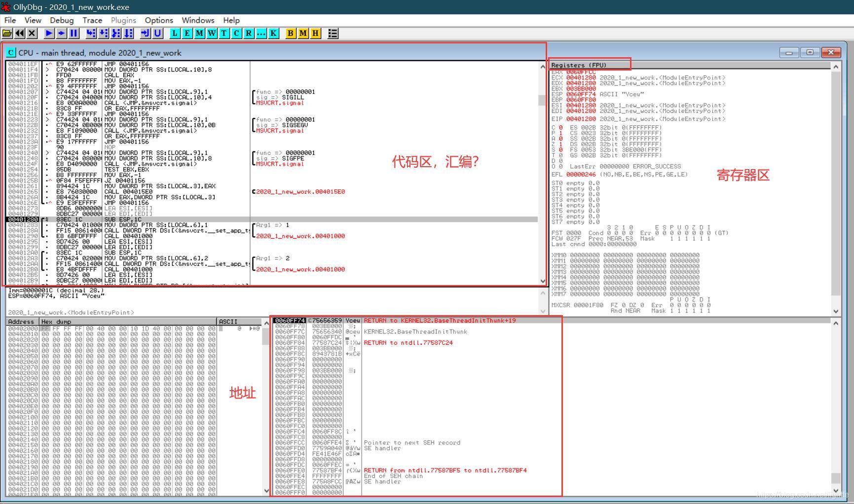Screen dimensions: 854x504
Task: Open the File menu
Action: (10, 20)
